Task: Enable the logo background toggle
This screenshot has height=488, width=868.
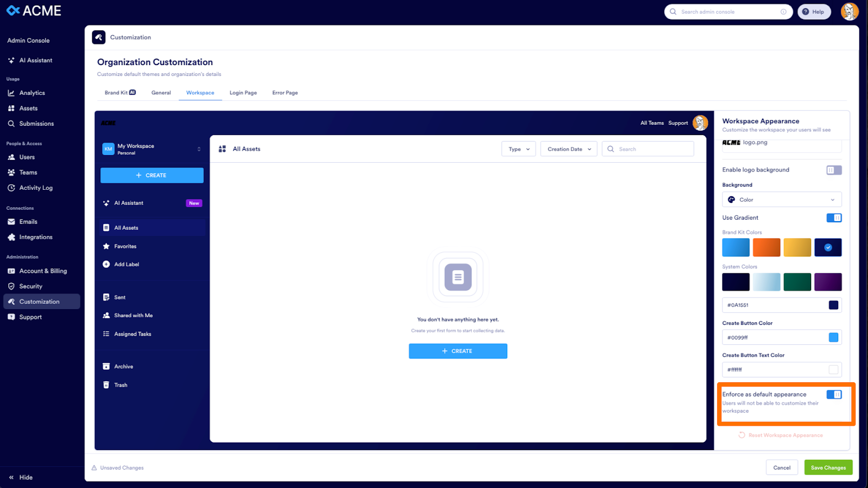Action: tap(834, 170)
